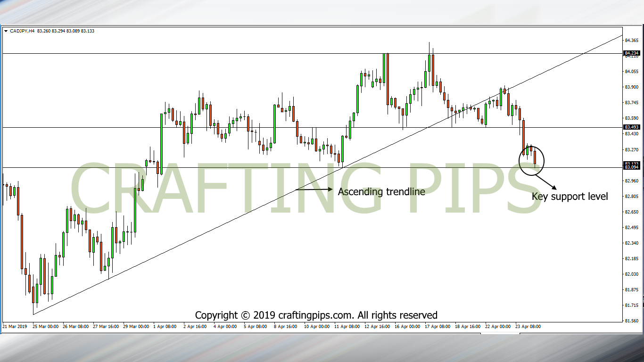Select the 82.650 price scale value
The image size is (644, 362).
coord(631,212)
